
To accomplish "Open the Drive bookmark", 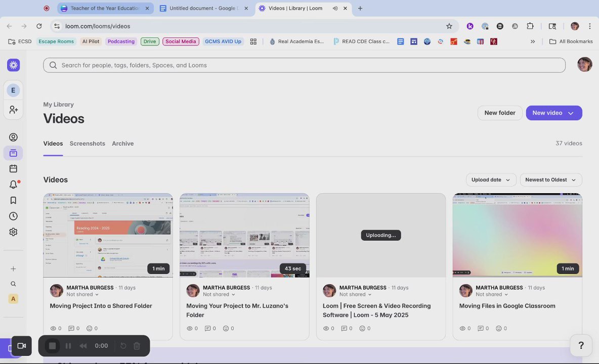I will click(x=150, y=41).
